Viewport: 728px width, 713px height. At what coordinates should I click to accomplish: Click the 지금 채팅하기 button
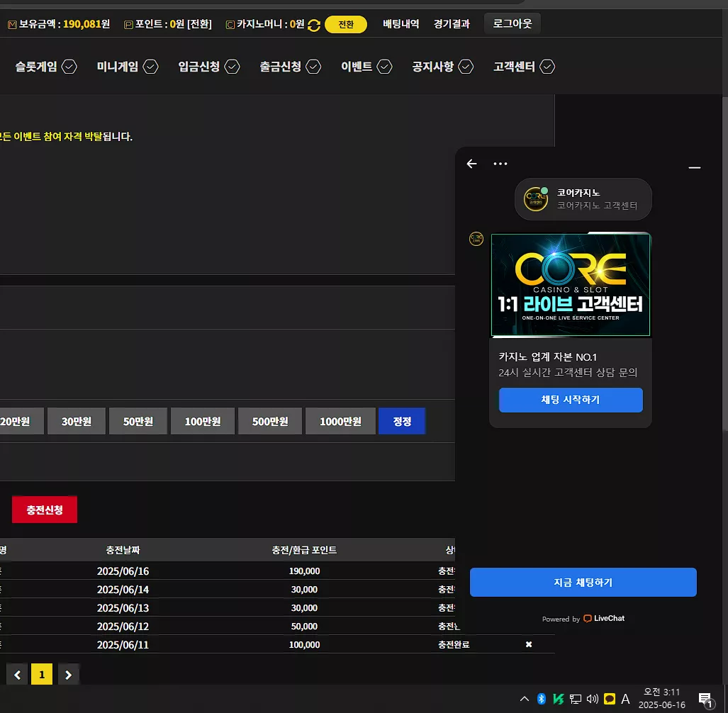pos(583,582)
